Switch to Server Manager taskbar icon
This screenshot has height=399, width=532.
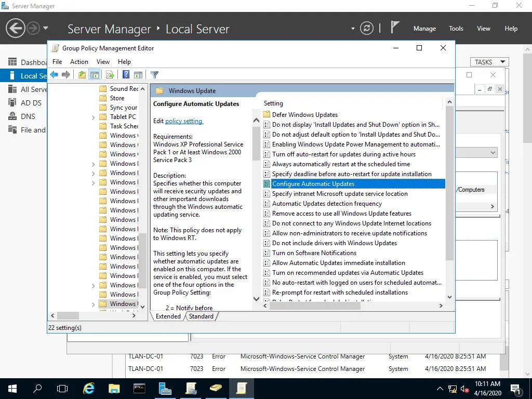coord(165,389)
